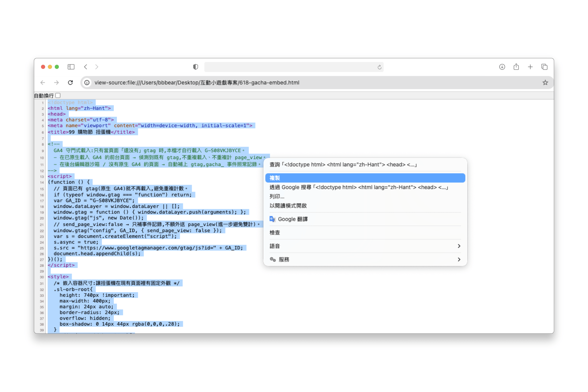Click the .sl-orb-root{ line
Viewport: 588px width, 392px height.
click(x=73, y=289)
